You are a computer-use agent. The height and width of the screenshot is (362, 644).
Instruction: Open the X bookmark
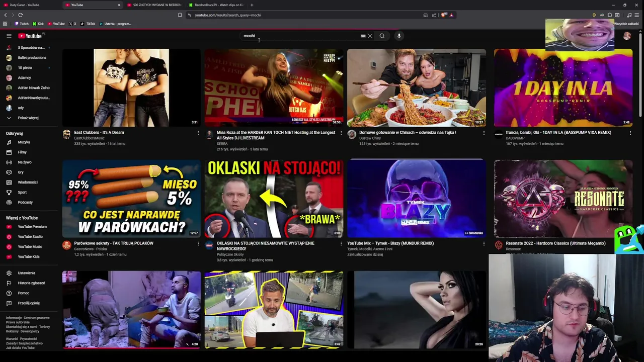click(x=72, y=24)
